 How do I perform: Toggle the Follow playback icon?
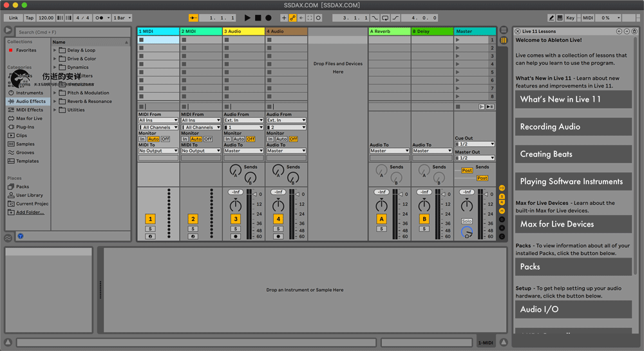[193, 17]
